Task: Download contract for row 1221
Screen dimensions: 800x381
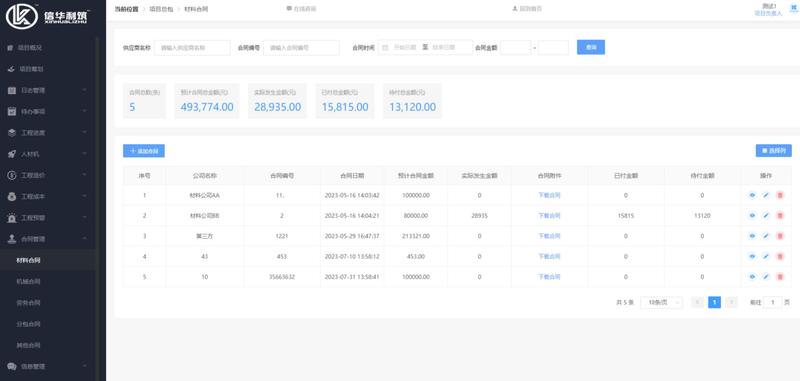Action: [x=549, y=236]
